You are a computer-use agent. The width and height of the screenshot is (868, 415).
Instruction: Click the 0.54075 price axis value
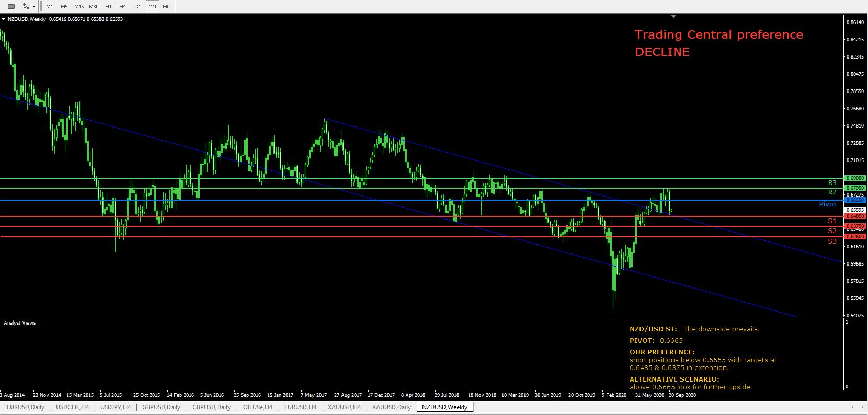[856, 316]
